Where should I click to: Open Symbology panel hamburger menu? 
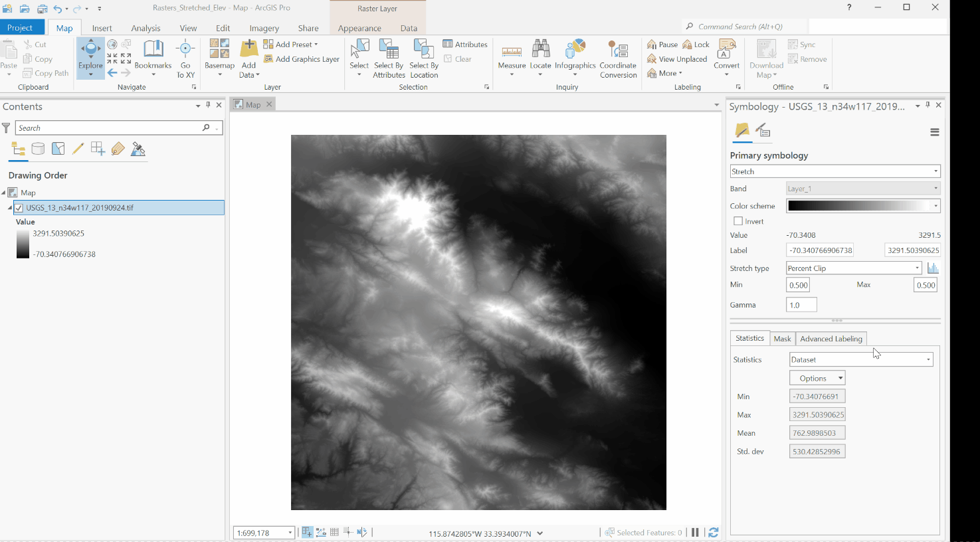(934, 132)
